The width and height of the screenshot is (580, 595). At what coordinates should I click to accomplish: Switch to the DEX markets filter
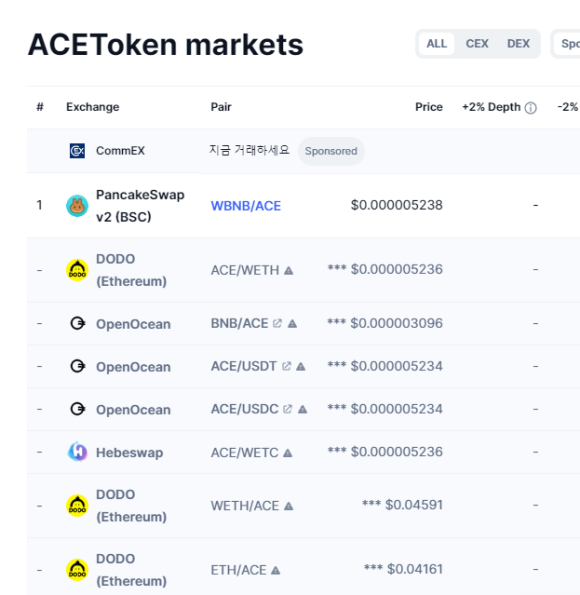pyautogui.click(x=519, y=44)
